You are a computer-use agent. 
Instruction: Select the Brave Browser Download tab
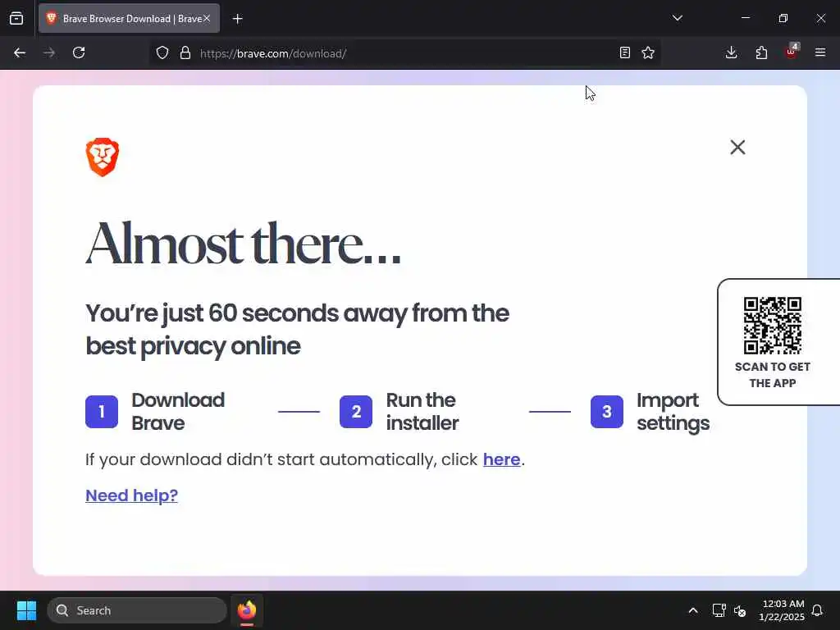tap(129, 19)
